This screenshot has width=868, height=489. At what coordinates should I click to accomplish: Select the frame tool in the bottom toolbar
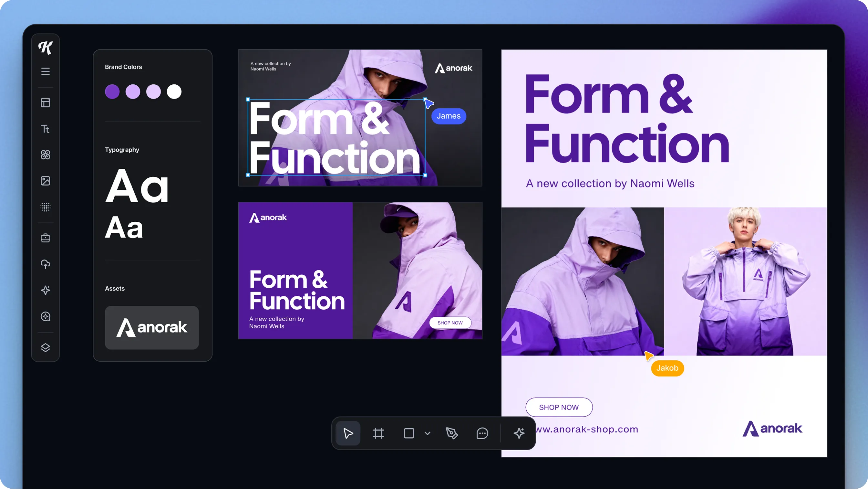point(378,433)
